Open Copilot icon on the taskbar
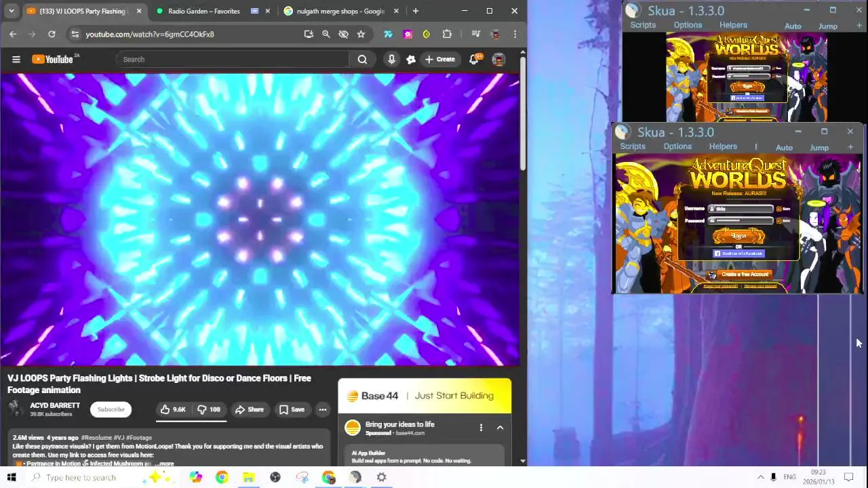The width and height of the screenshot is (868, 488). (x=196, y=477)
